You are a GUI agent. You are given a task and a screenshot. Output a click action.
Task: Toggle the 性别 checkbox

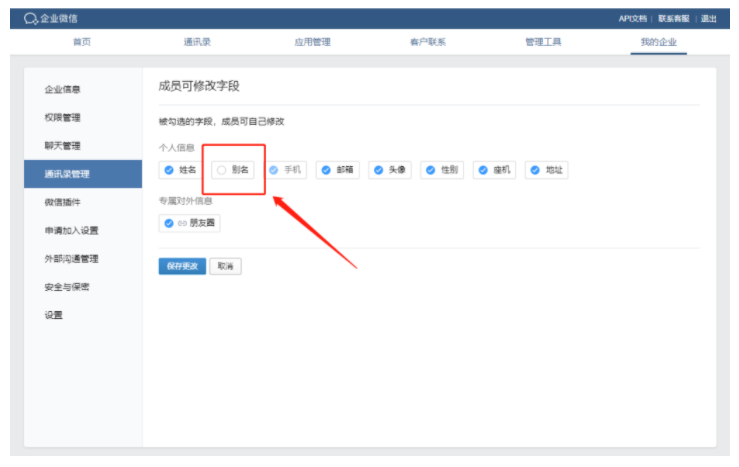tap(431, 170)
